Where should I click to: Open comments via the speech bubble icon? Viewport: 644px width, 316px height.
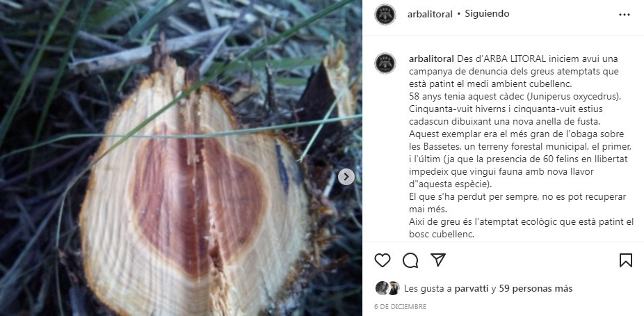410,260
